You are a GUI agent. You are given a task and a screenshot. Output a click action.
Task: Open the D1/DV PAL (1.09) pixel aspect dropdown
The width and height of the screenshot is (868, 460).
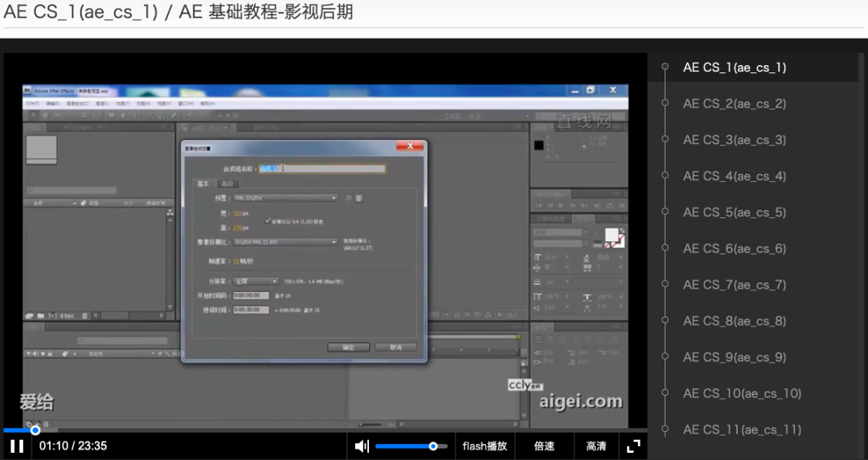pos(285,242)
